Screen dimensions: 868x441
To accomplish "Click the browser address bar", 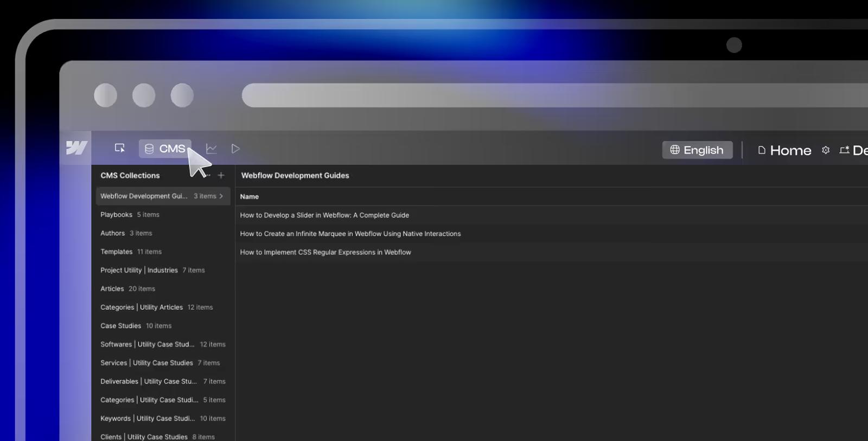I will click(x=554, y=95).
